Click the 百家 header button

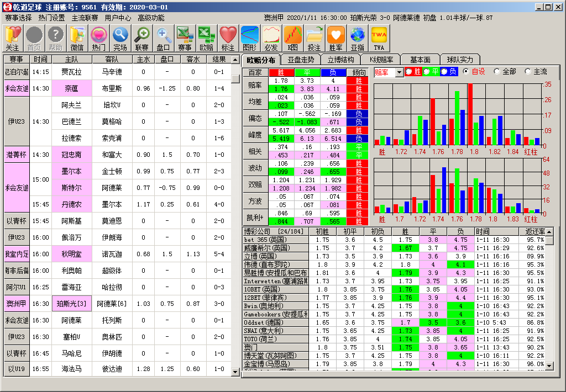coord(255,72)
